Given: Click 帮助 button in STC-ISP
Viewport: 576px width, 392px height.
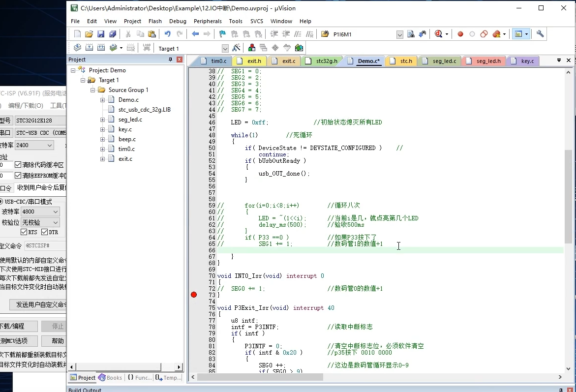Looking at the screenshot, I should pos(54,341).
